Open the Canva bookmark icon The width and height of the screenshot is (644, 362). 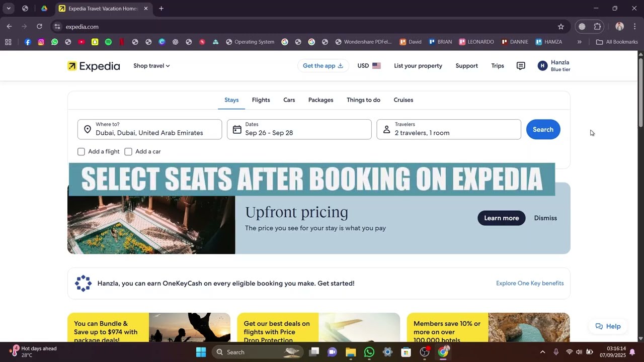coord(162,42)
